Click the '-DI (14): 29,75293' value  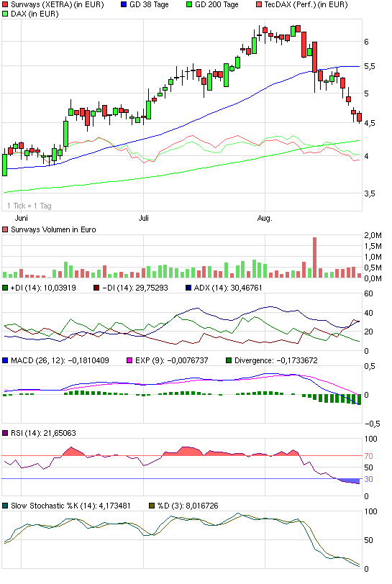pyautogui.click(x=135, y=288)
